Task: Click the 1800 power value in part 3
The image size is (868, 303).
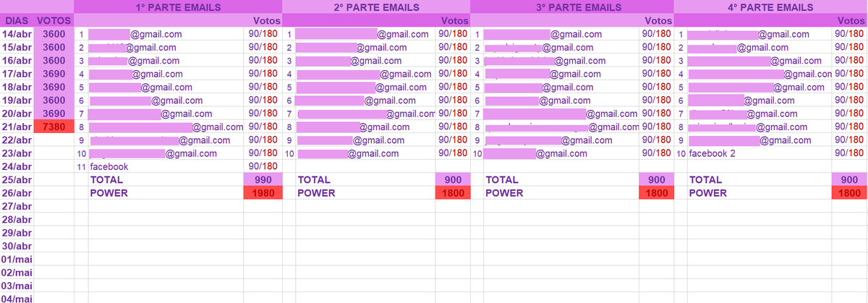Action: (x=656, y=193)
